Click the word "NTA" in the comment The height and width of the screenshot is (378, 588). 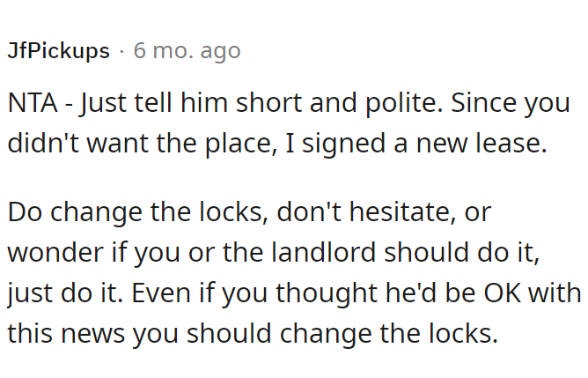[x=33, y=103]
